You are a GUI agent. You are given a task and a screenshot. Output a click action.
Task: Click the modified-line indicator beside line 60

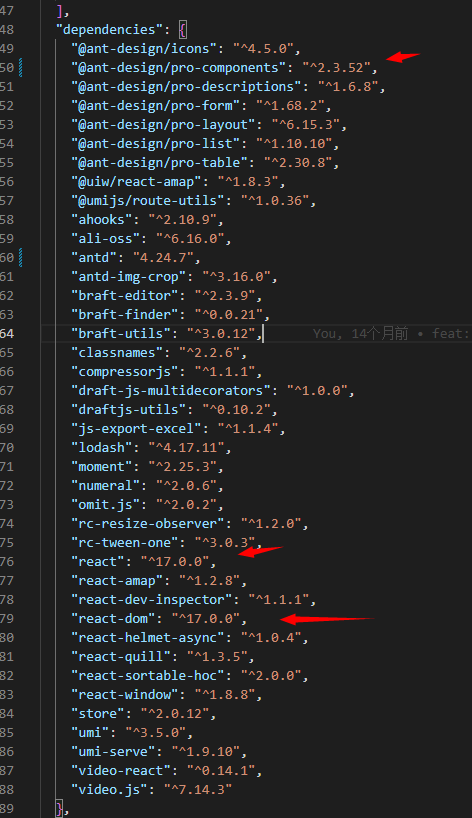(x=20, y=258)
